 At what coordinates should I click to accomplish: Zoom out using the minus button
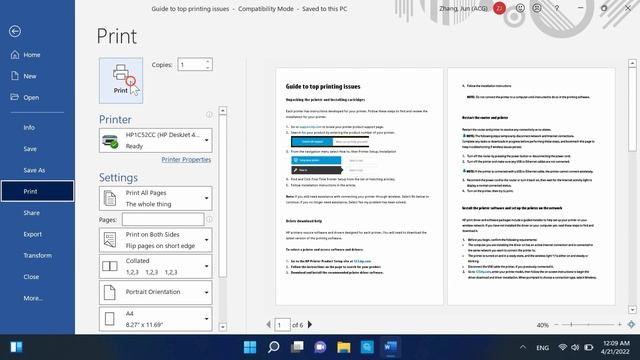tap(556, 324)
